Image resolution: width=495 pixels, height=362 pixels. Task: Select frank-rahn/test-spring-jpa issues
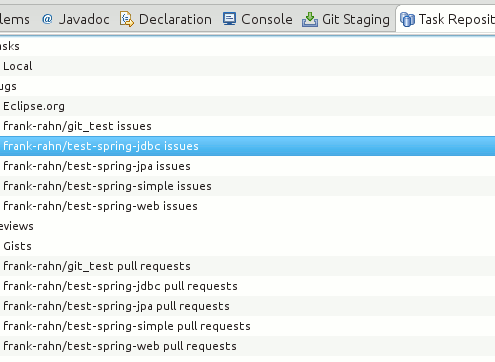[x=247, y=166]
